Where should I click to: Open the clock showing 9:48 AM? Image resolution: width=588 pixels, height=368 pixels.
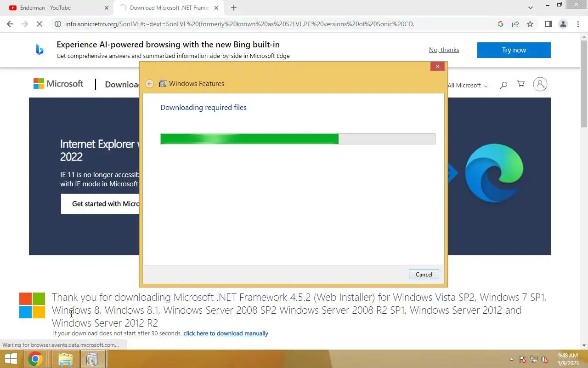[568, 359]
